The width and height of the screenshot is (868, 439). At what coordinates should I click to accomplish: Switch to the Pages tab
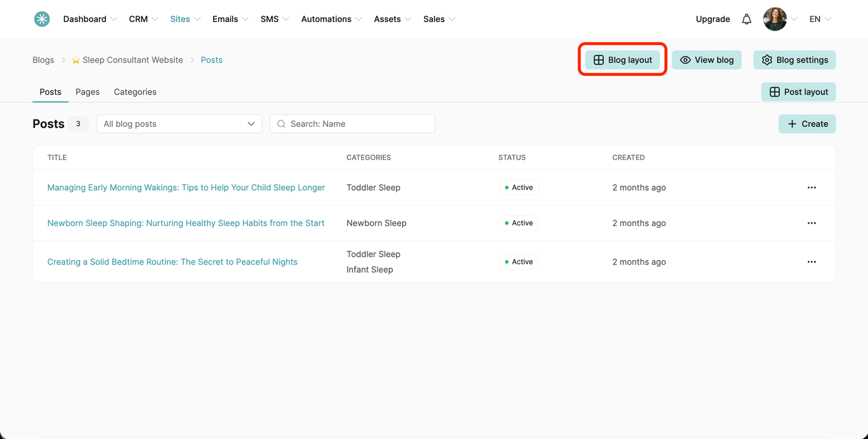coord(87,92)
